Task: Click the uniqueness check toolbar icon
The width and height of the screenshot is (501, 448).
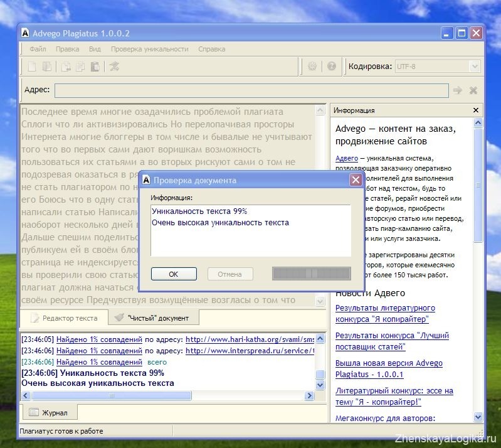Action: [x=114, y=67]
